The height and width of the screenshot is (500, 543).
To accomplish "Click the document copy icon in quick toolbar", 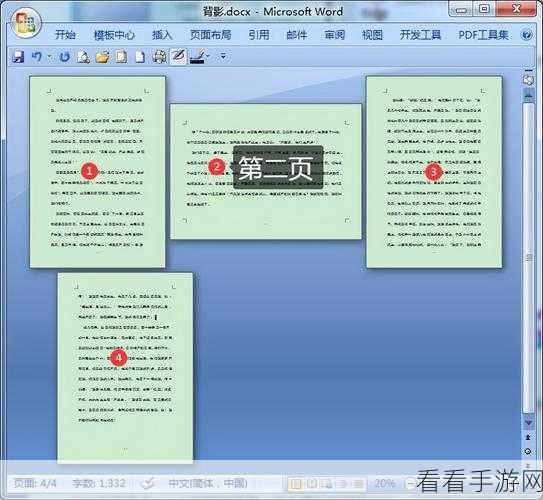I will click(x=121, y=57).
